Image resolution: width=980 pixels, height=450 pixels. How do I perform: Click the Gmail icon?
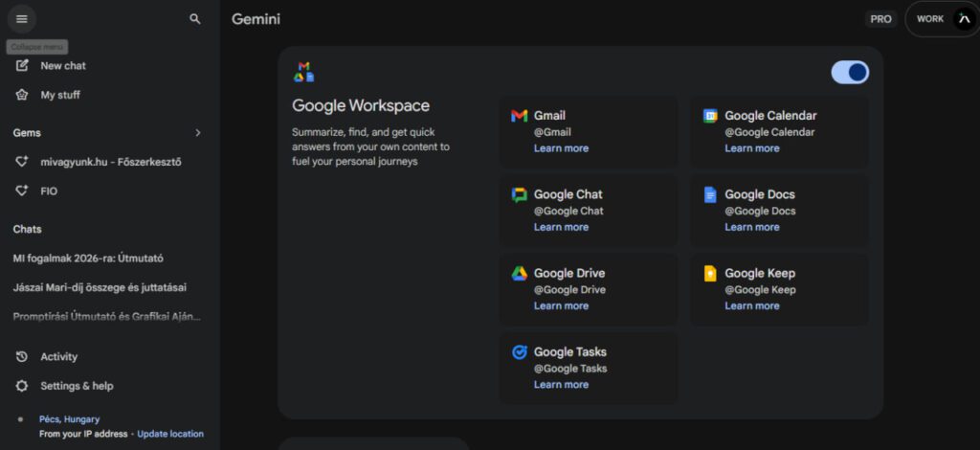[x=519, y=116]
